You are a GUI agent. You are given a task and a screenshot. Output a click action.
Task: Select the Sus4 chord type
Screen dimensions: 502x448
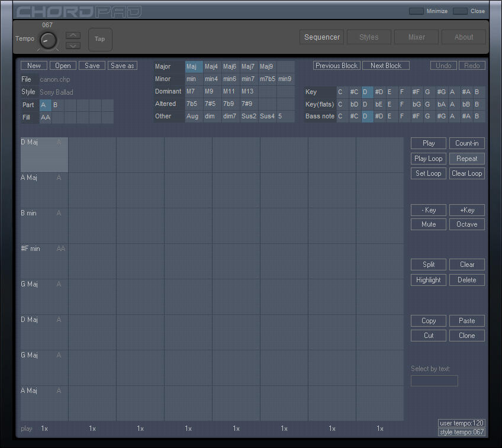[x=267, y=117]
